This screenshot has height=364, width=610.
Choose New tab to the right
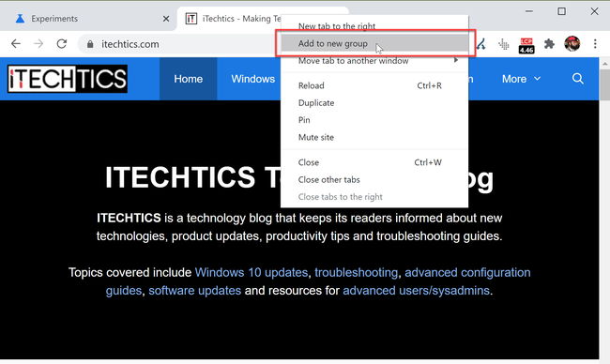click(x=374, y=25)
